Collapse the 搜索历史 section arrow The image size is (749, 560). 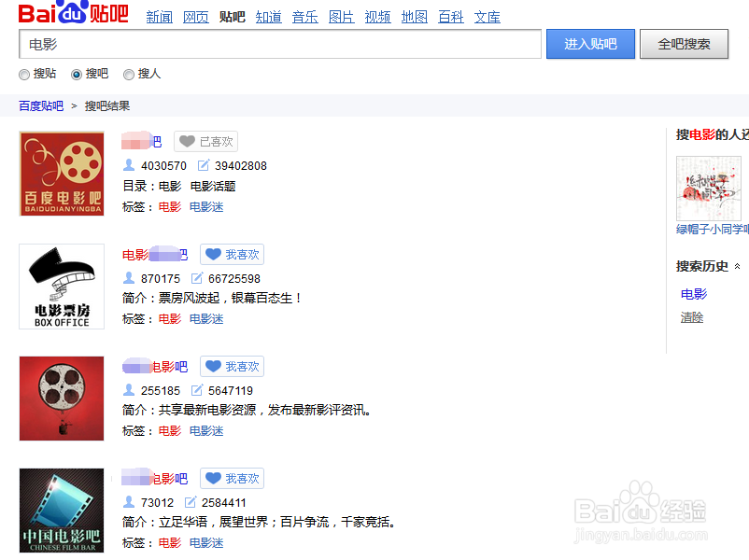pos(737,266)
